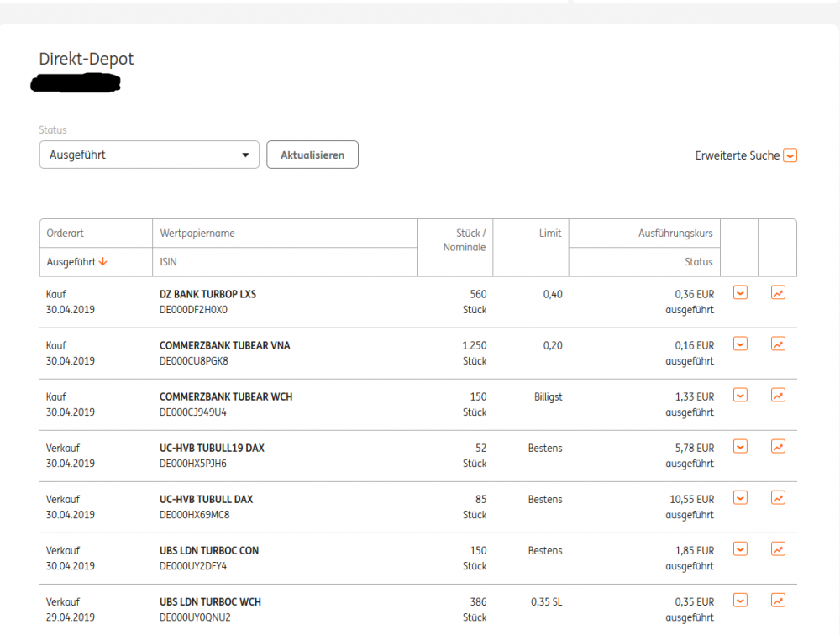Open chart icon for DZ BANK TURBOP LXS
The image size is (840, 635).
pyautogui.click(x=778, y=293)
